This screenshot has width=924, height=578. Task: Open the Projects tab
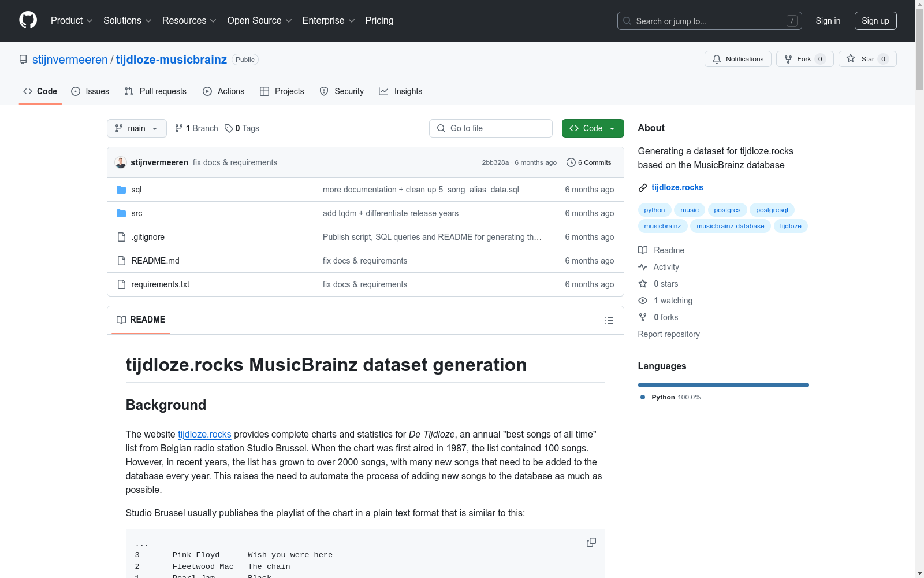click(282, 91)
